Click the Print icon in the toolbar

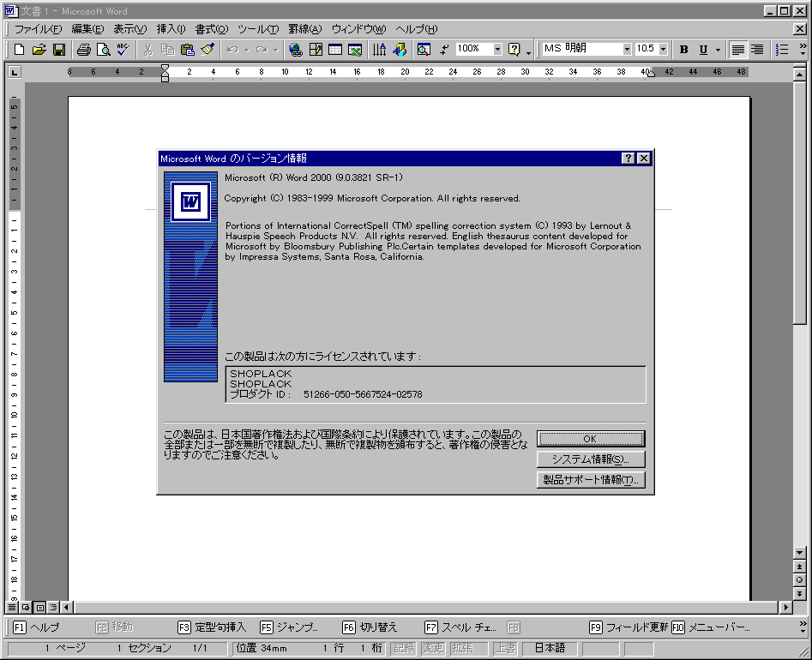pyautogui.click(x=83, y=49)
